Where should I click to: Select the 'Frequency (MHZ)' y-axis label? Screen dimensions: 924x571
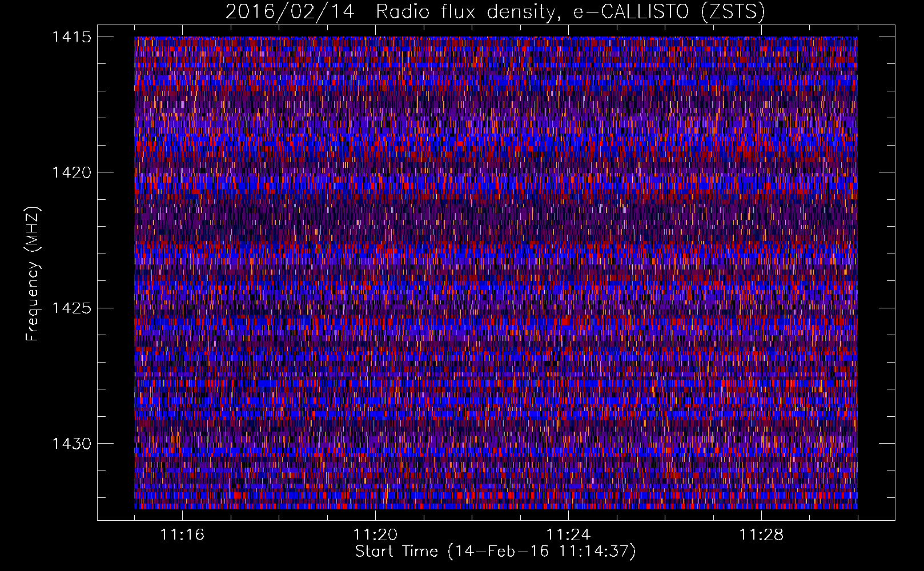33,274
